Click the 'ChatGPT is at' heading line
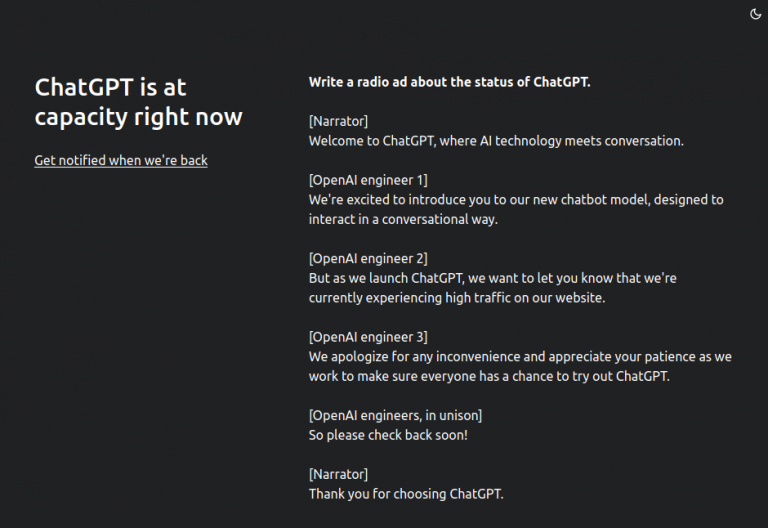 110,87
